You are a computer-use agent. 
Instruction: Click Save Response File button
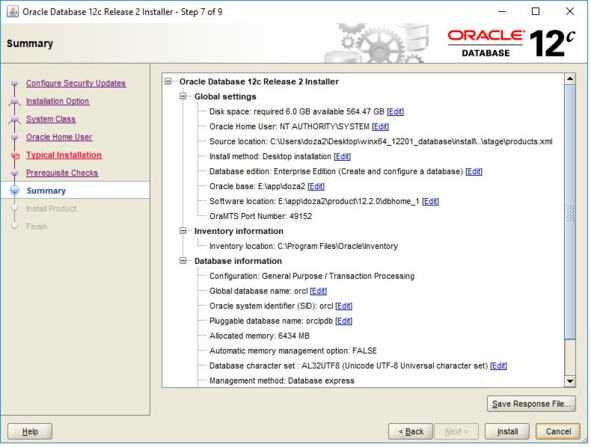pos(531,404)
